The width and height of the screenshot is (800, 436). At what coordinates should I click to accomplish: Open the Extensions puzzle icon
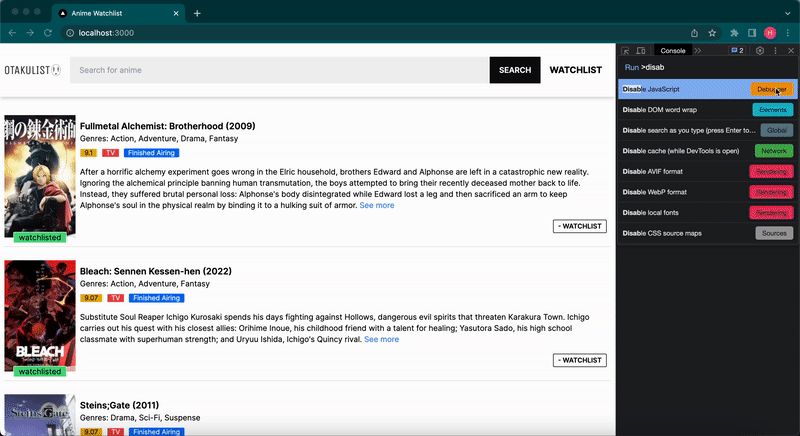[734, 33]
